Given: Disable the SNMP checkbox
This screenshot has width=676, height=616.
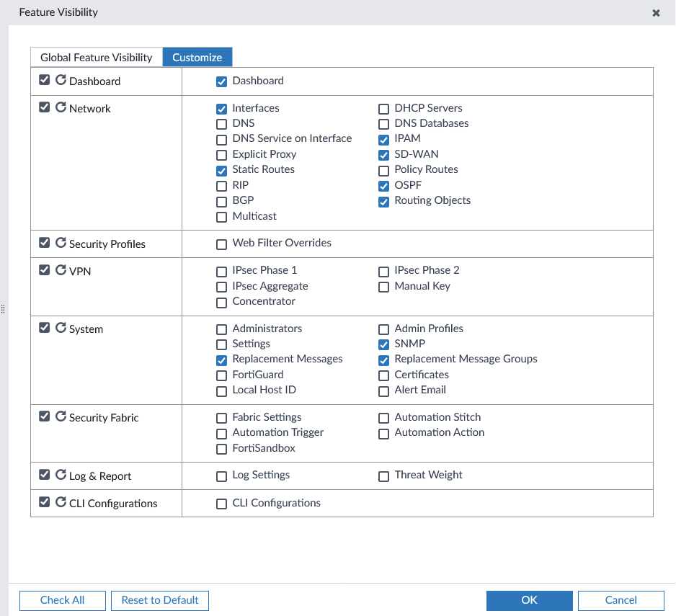Looking at the screenshot, I should 383,345.
